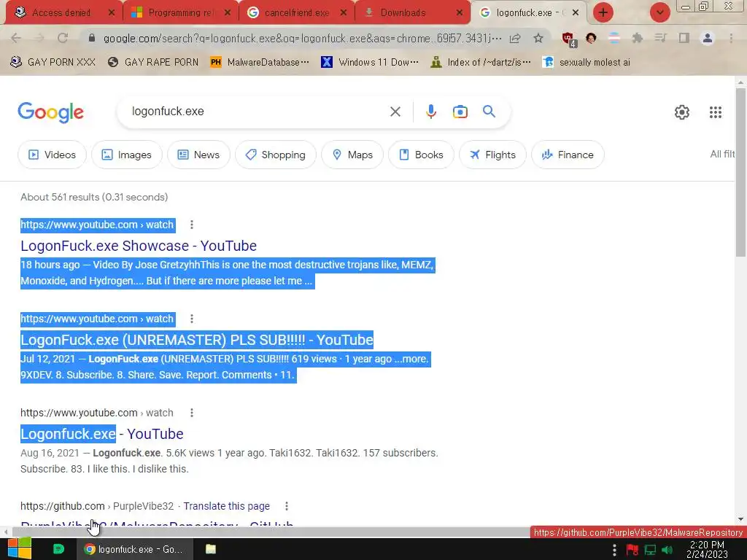Expand options for the github.com PurpleVibe32 result
This screenshot has width=747, height=560.
click(x=286, y=506)
